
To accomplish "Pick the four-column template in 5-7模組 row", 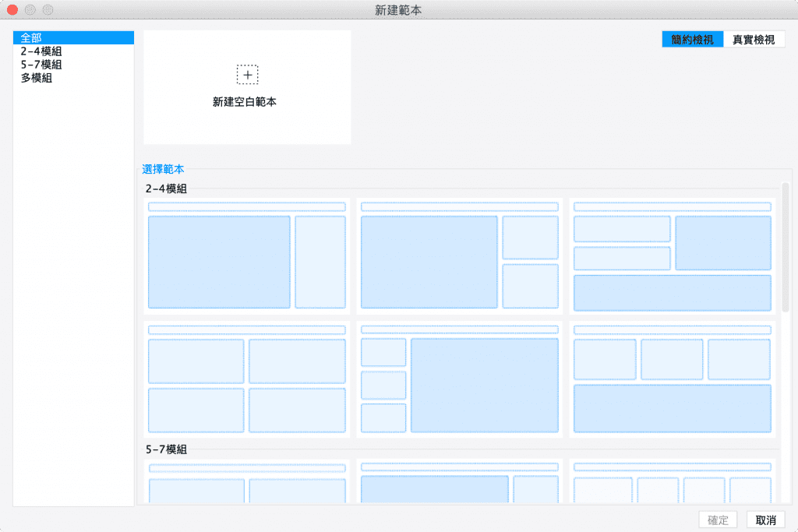I will (673, 481).
